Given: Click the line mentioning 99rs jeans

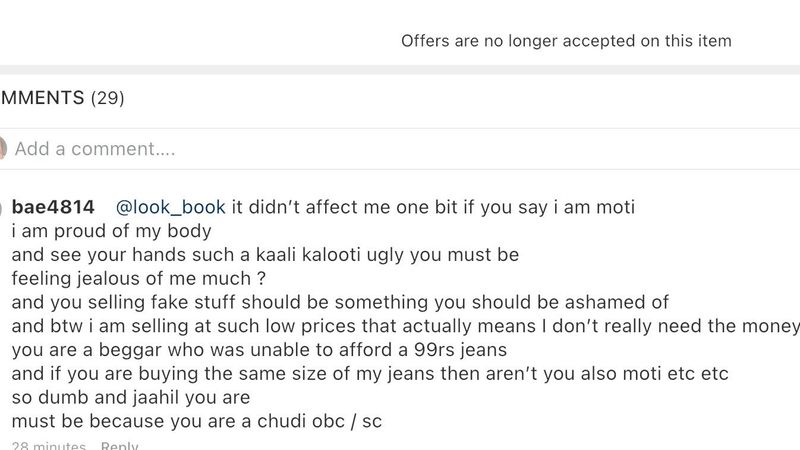Looking at the screenshot, I should [259, 350].
